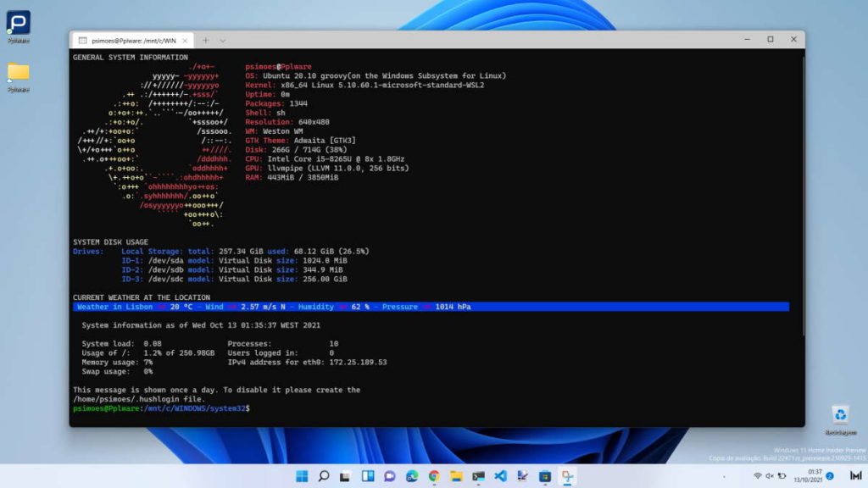Click the 'CPU: Intel Core i5-8265U' line
Viewport: 868px width, 488px height.
tap(325, 158)
